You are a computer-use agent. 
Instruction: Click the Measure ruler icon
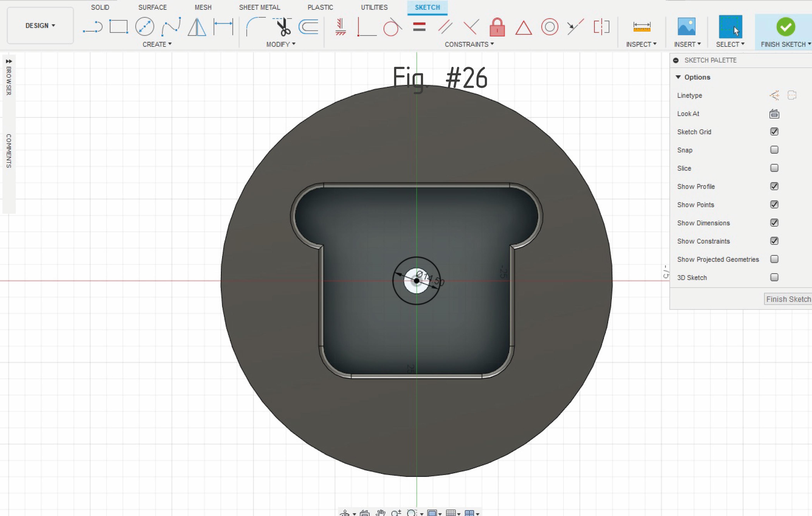pos(642,27)
